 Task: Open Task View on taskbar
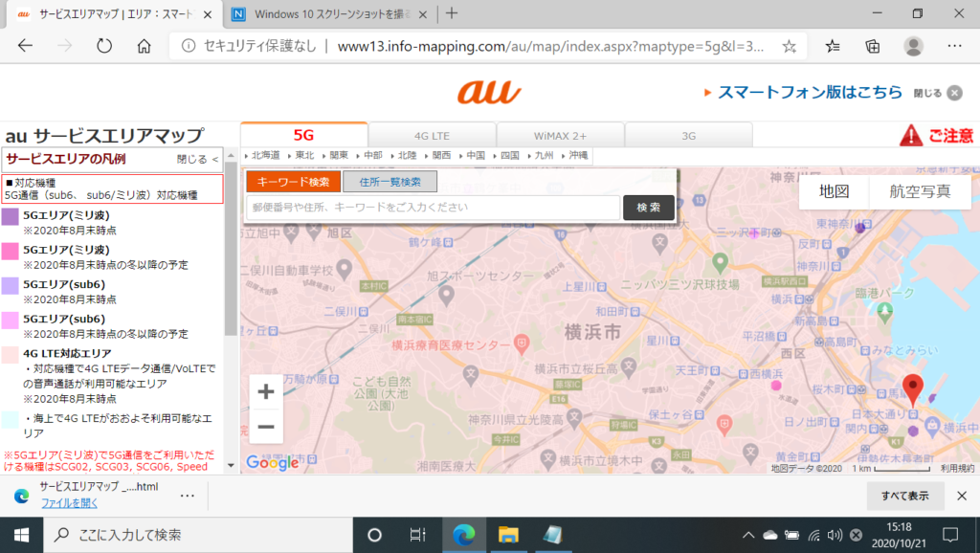(x=417, y=535)
